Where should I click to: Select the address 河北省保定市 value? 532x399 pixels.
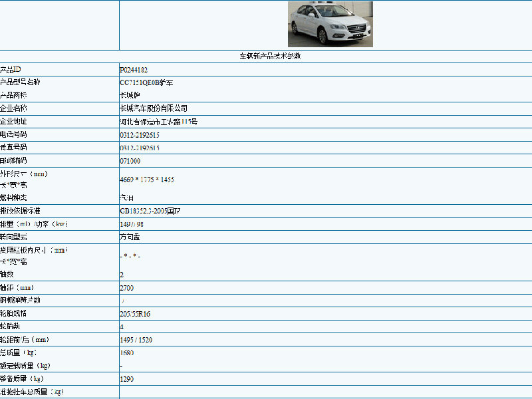pyautogui.click(x=158, y=122)
